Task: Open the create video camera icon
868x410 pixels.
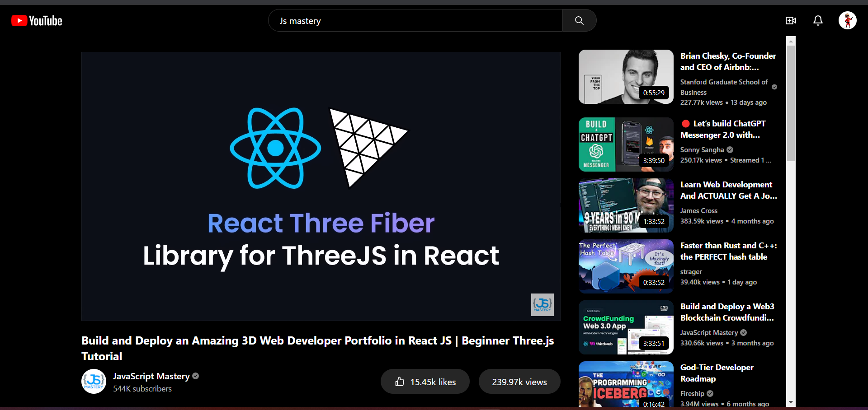Action: click(x=791, y=20)
